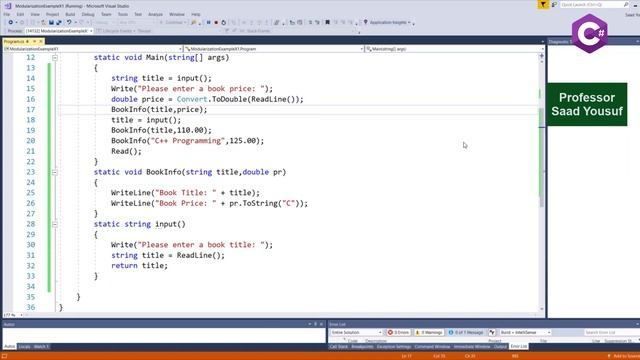Restart debugging with the circular arrow
The width and height of the screenshot is (640, 360).
click(x=224, y=22)
